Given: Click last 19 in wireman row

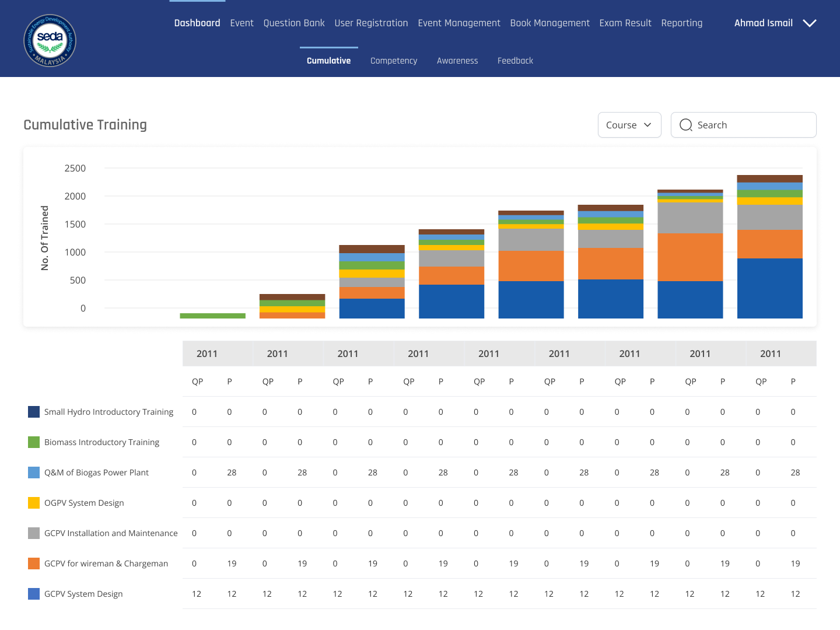Looking at the screenshot, I should pyautogui.click(x=795, y=563).
